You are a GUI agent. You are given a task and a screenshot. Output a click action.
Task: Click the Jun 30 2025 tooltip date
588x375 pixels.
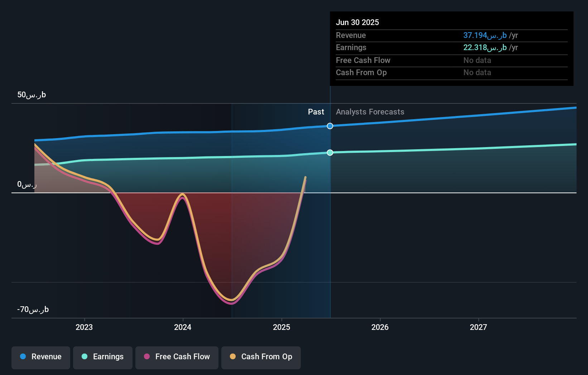pos(357,22)
